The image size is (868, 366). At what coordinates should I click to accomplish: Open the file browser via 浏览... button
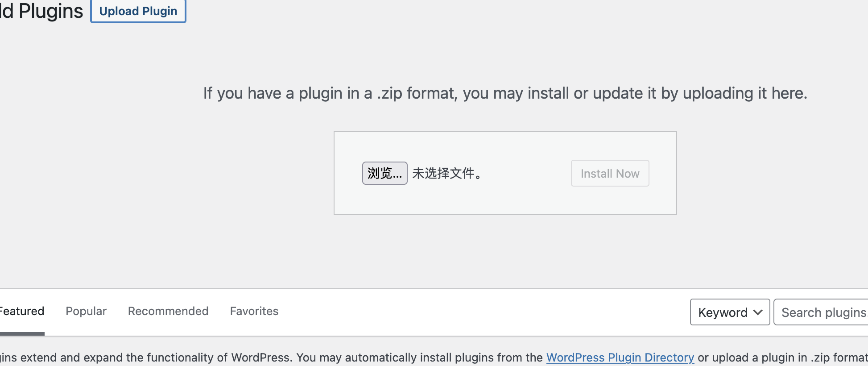pyautogui.click(x=384, y=173)
